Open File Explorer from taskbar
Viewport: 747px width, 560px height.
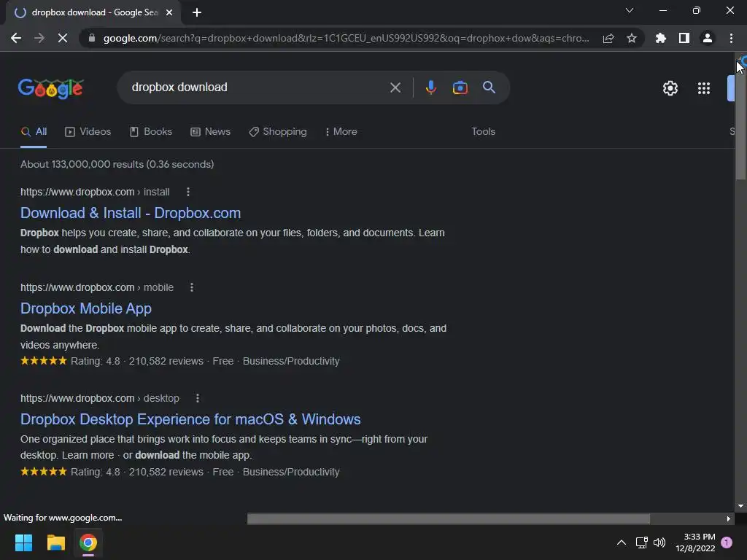point(55,542)
